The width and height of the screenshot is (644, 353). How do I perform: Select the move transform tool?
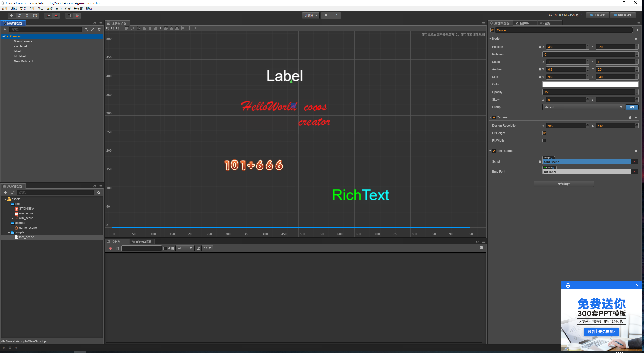click(x=12, y=16)
